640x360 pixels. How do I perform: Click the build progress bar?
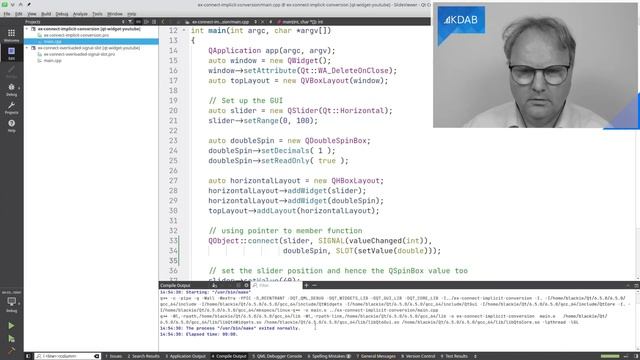610,356
